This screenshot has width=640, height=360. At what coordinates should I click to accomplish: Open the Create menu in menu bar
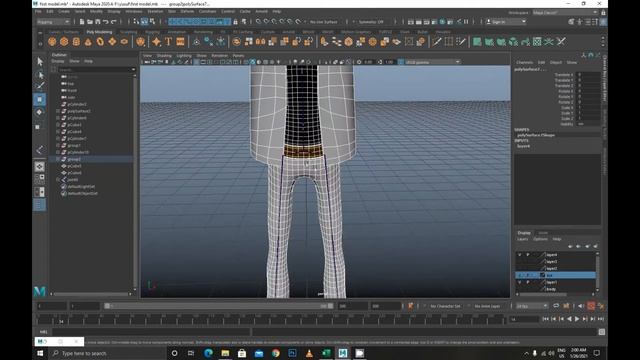click(x=64, y=11)
